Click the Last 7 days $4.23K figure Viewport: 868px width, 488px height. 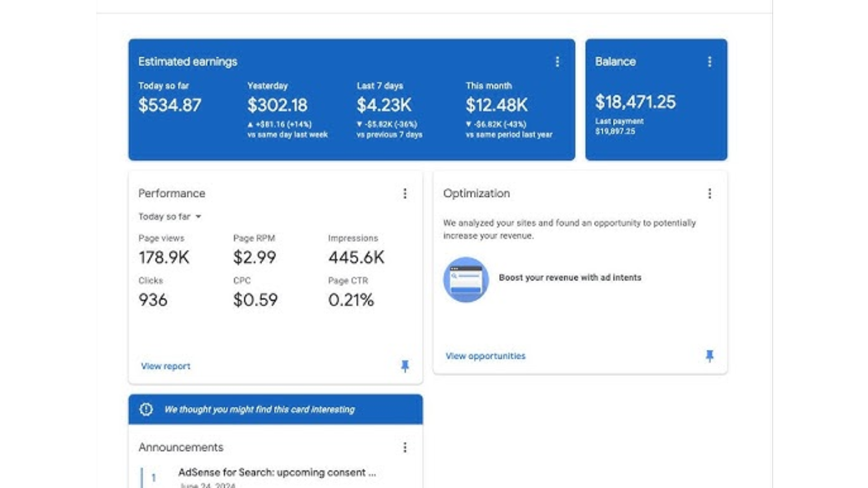coord(384,105)
